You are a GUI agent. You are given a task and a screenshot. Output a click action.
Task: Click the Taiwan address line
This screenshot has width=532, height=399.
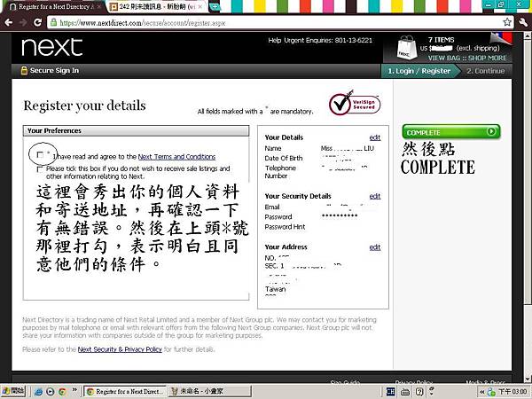275,289
